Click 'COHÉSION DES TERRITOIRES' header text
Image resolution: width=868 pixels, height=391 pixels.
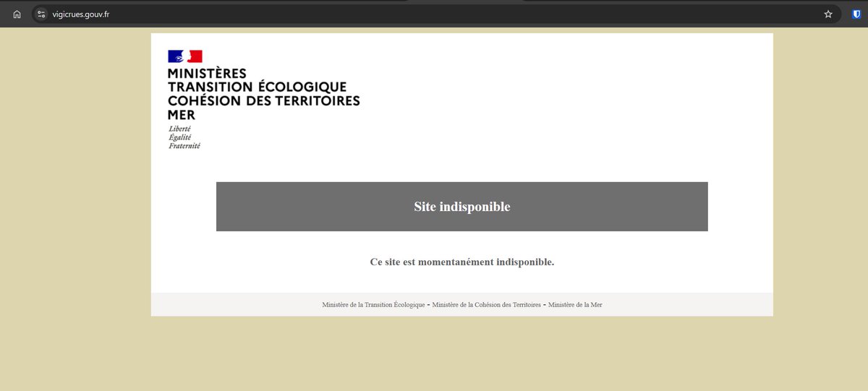tap(264, 100)
